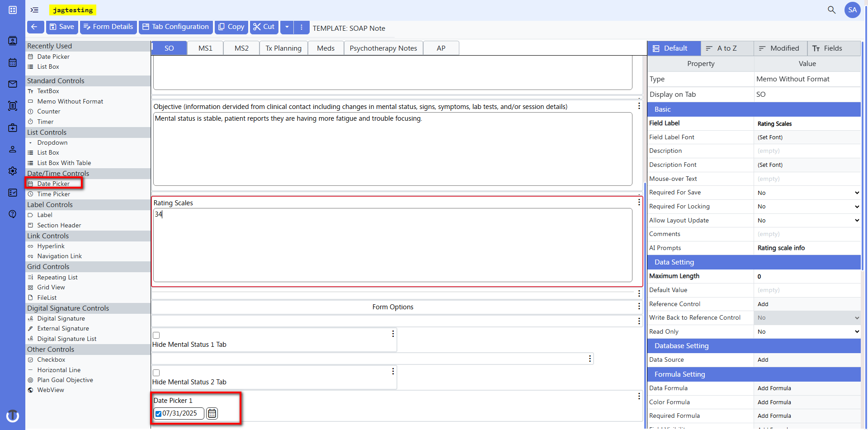The image size is (868, 430).
Task: Open the dropdown arrow next to Cut
Action: [287, 27]
